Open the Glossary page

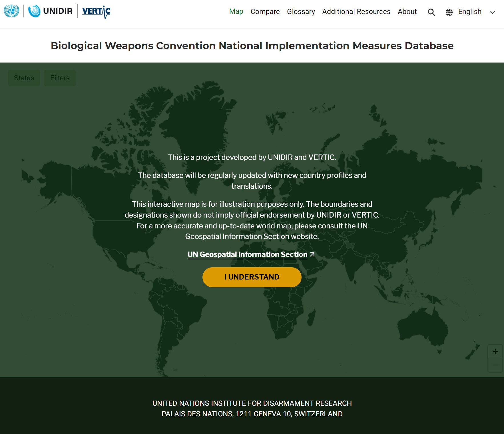click(301, 12)
